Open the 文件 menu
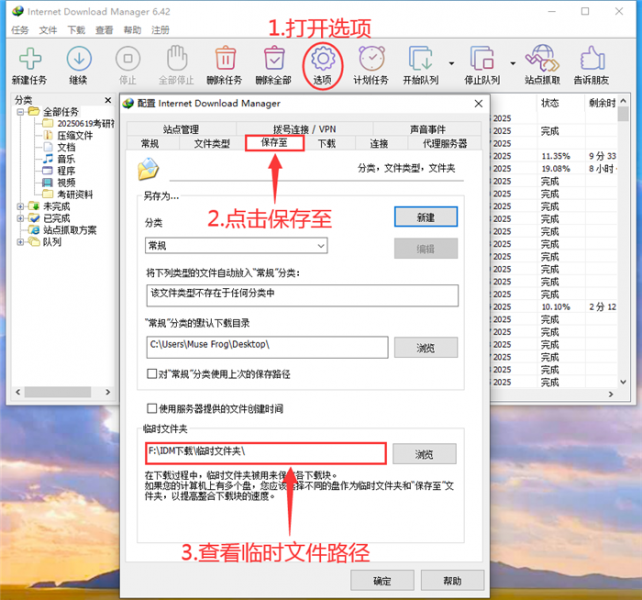This screenshot has height=600, width=642. 48,30
